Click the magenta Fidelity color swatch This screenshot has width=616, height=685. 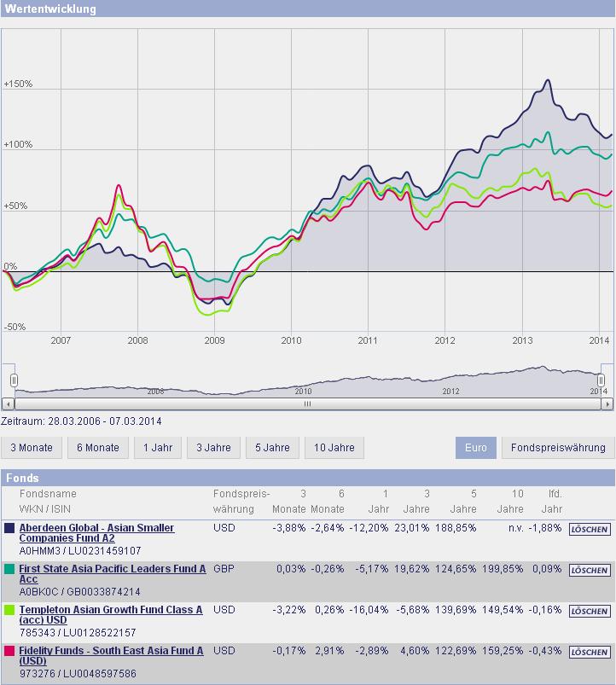pos(9,651)
